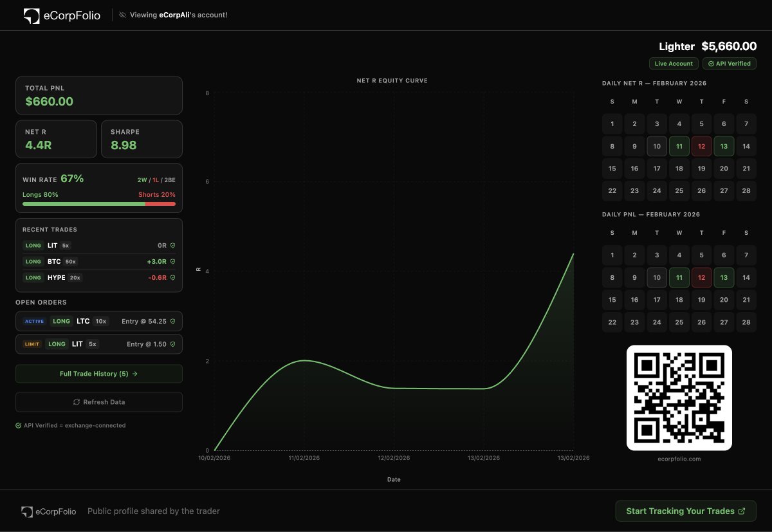Screen dimensions: 772x532
Task: Click the 10/02/2026 x-axis date label
Action: [214, 458]
